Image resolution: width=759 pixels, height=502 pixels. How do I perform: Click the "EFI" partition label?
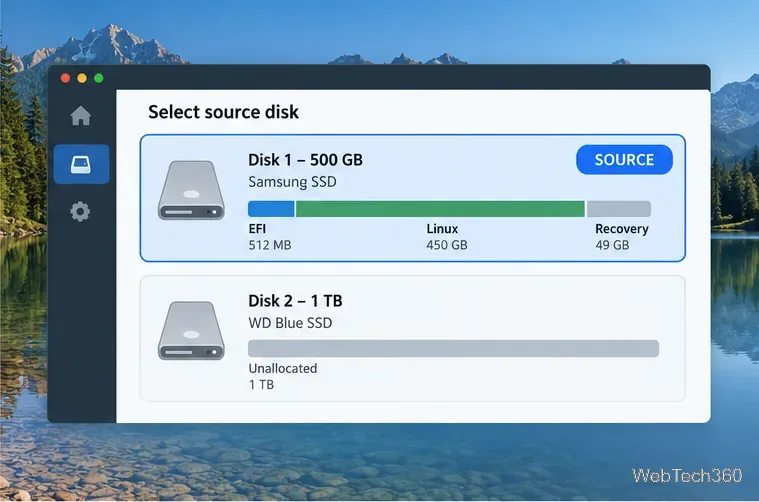coord(257,228)
